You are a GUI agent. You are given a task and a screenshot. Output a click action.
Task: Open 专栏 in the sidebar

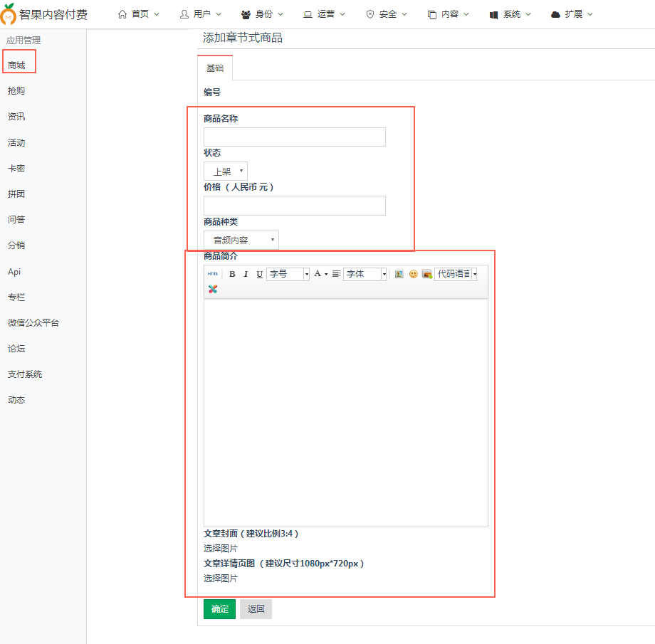(x=16, y=297)
